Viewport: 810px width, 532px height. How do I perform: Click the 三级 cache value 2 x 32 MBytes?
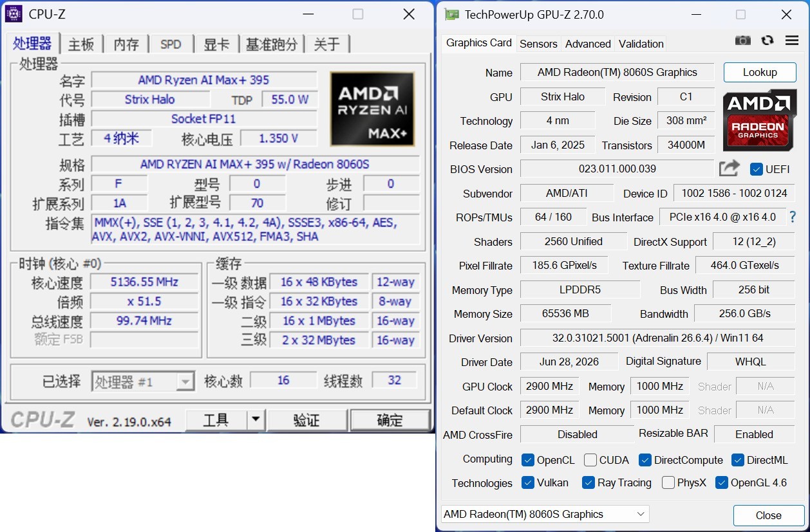click(x=319, y=340)
